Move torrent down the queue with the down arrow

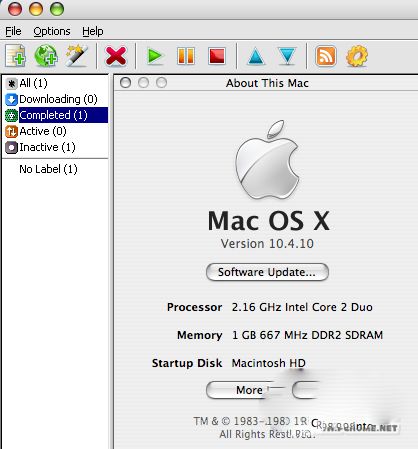click(x=287, y=56)
